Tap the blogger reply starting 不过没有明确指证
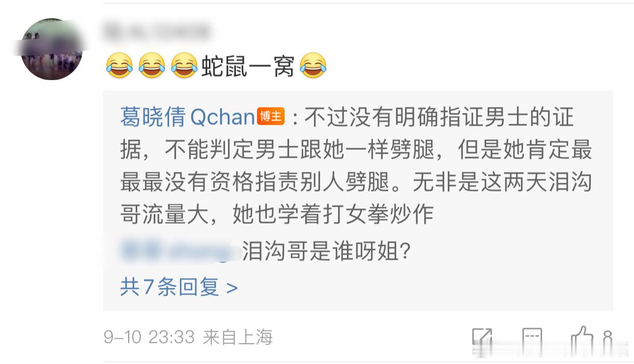 pyautogui.click(x=356, y=166)
